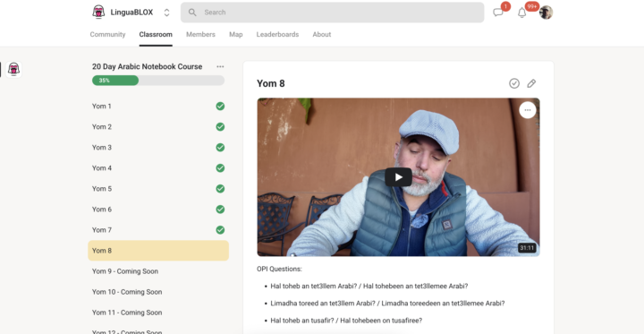Click the 31:11 video duration badge
The image size is (644, 334).
[527, 248]
